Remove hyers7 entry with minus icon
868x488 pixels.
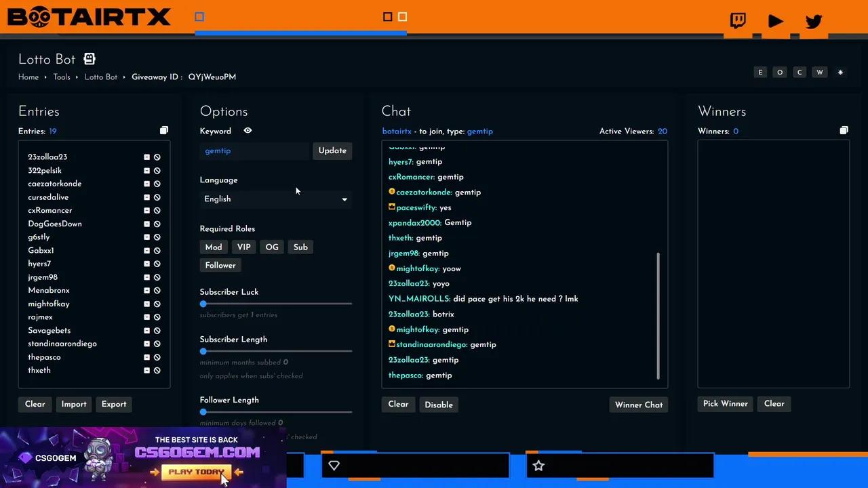click(x=146, y=264)
